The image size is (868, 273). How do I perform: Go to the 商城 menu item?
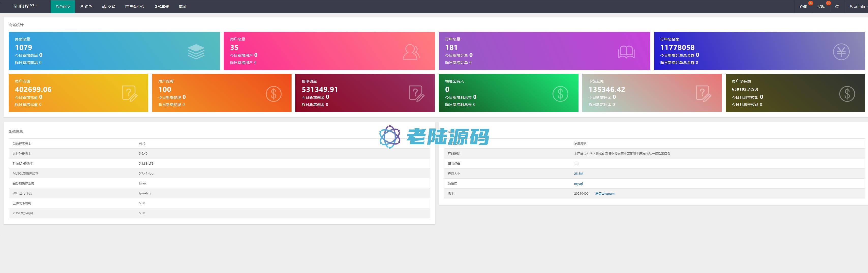182,7
